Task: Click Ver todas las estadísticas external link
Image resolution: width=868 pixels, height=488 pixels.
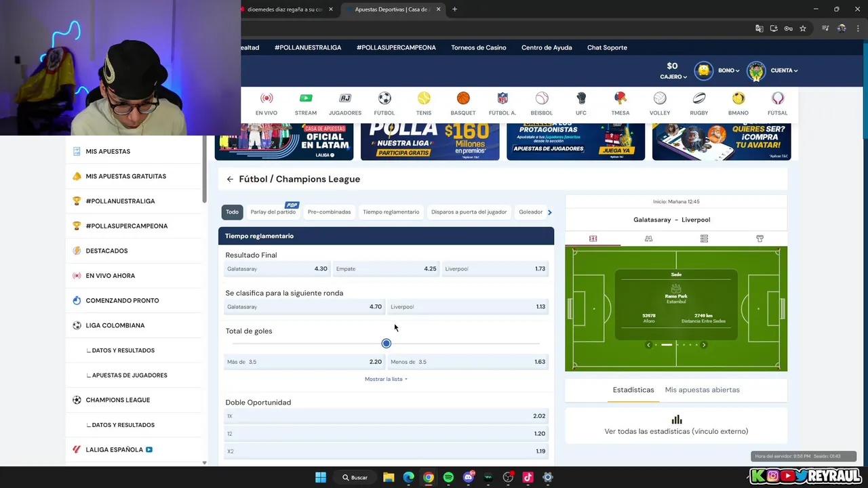Action: point(676,431)
